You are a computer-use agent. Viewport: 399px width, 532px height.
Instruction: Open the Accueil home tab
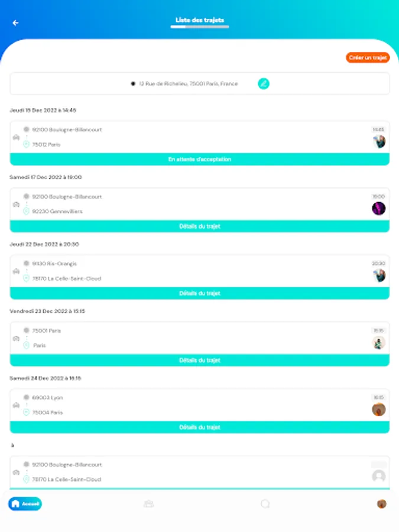25,504
